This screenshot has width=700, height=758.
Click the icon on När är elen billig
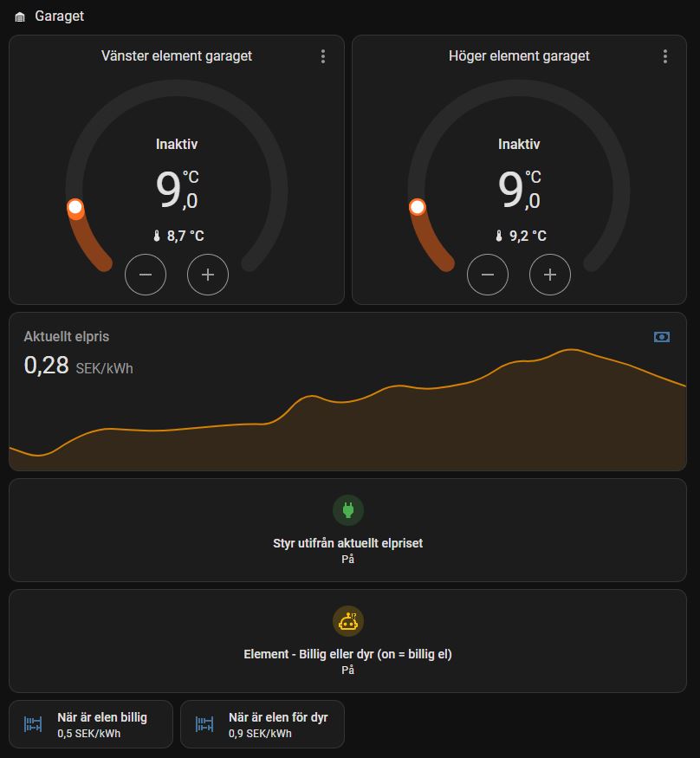pos(33,724)
